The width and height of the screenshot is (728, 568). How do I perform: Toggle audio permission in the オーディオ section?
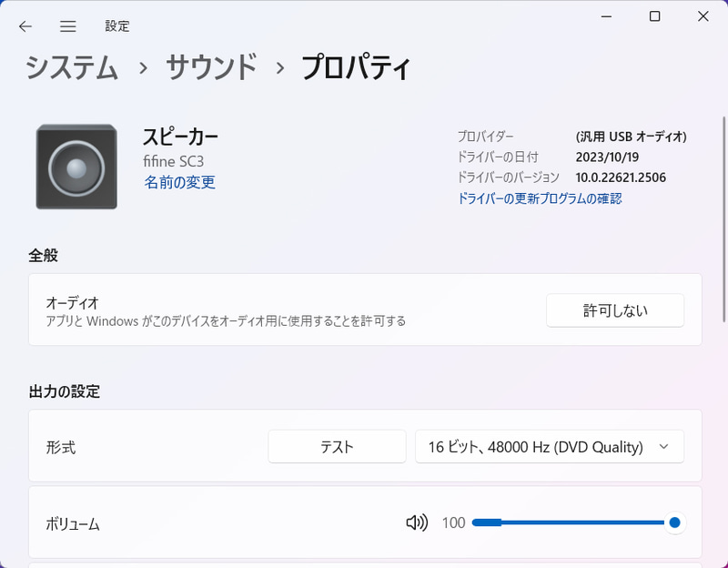(615, 310)
